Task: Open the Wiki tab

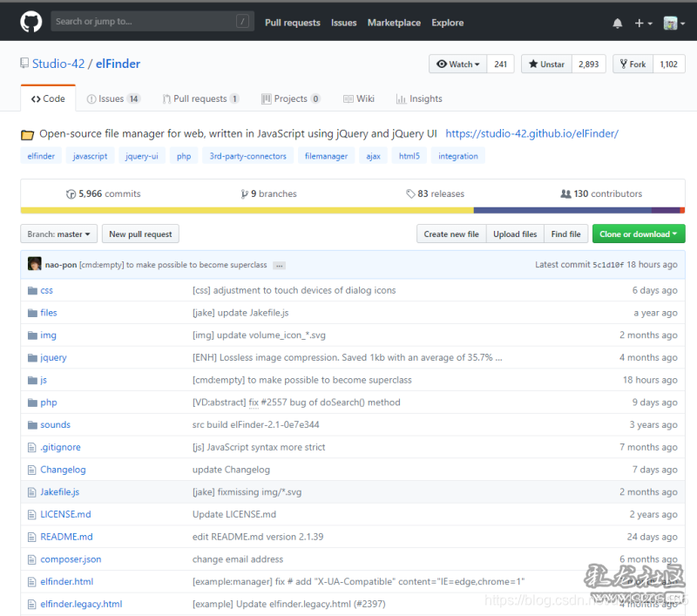Action: (359, 98)
